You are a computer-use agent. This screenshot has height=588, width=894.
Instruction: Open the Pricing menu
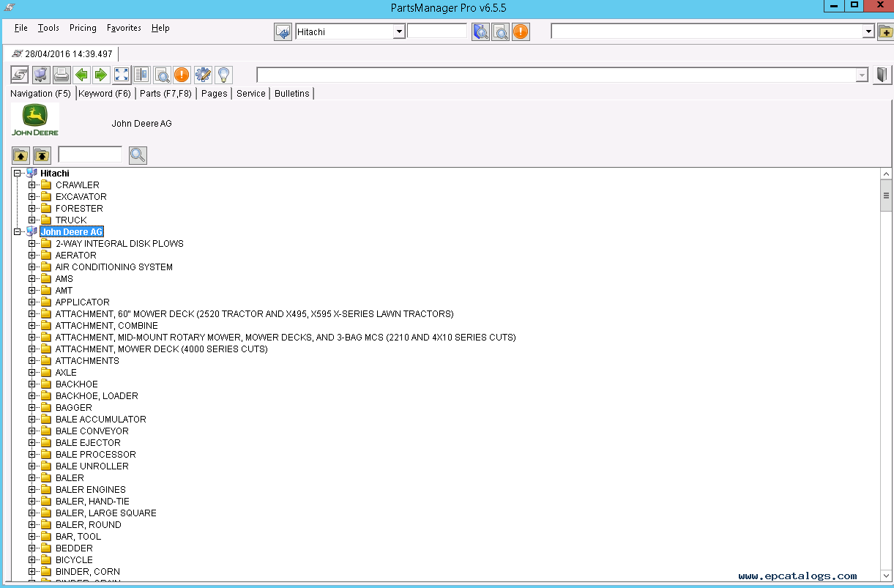click(83, 28)
